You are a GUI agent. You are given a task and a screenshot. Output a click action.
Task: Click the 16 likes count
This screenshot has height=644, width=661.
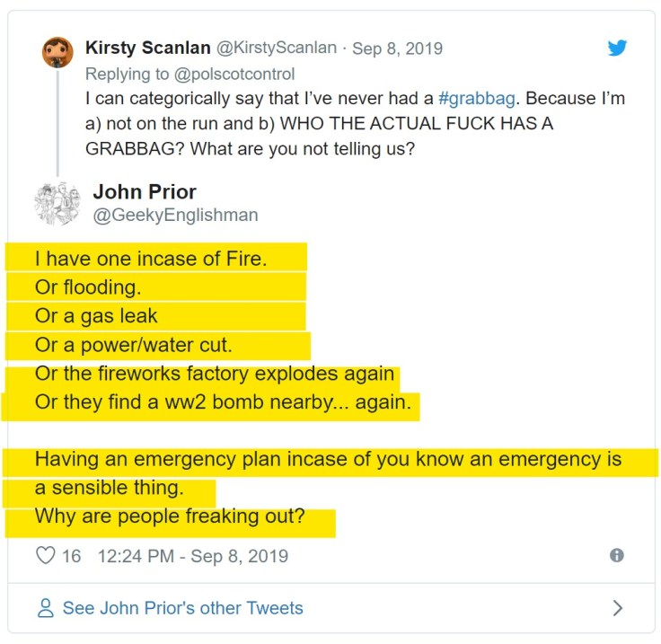[x=71, y=556]
